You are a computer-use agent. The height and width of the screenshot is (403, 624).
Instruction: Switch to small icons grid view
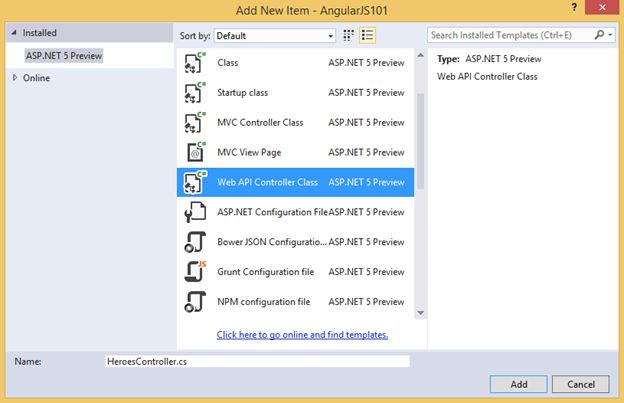click(x=348, y=35)
